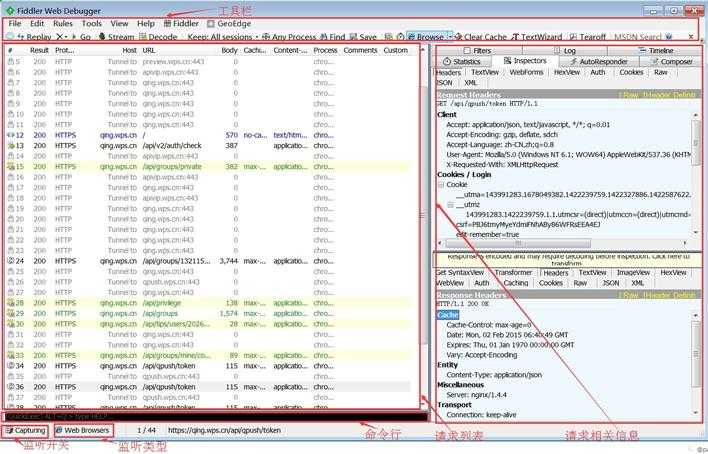The height and width of the screenshot is (454, 708).
Task: Select the response Caching tab
Action: point(516,283)
